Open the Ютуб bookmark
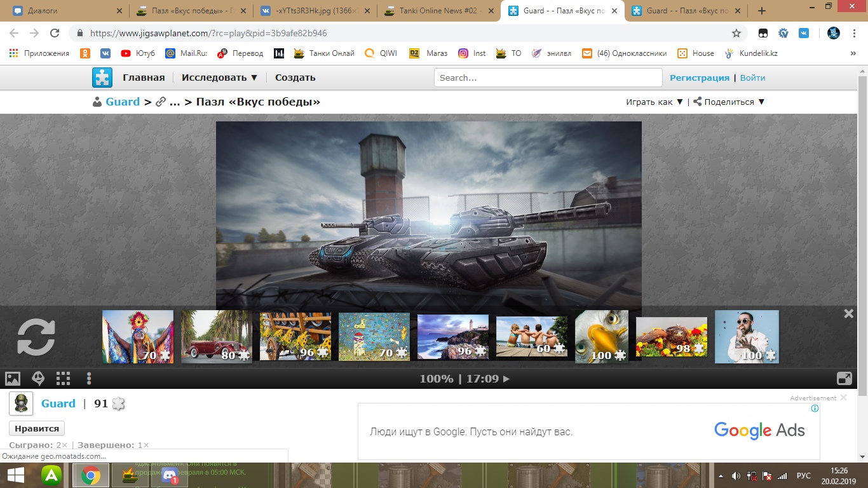The width and height of the screenshot is (868, 488). 138,53
